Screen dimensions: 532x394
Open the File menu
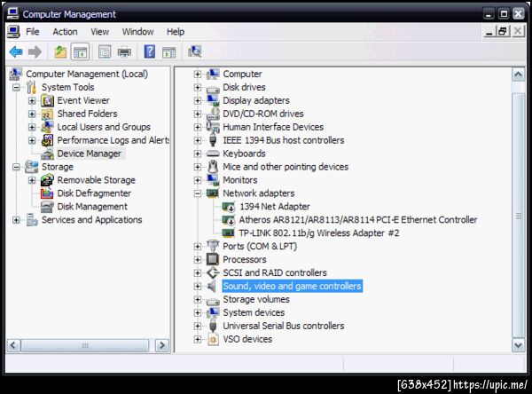click(33, 32)
